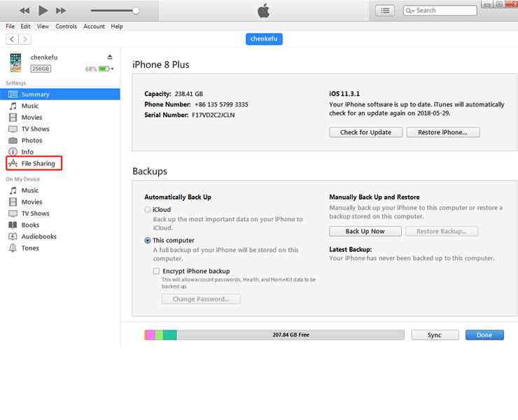The image size is (518, 420).
Task: Click the 256GB capacity badge
Action: 41,69
